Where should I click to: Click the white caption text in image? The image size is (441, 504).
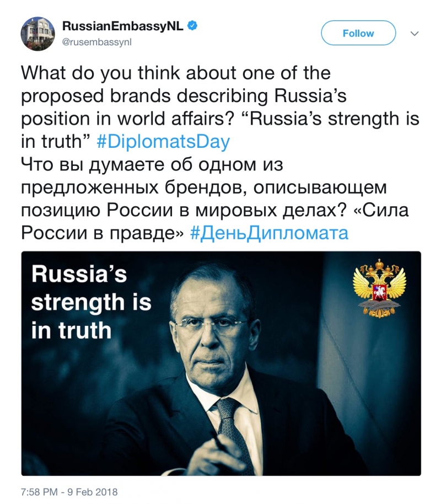[x=91, y=302]
